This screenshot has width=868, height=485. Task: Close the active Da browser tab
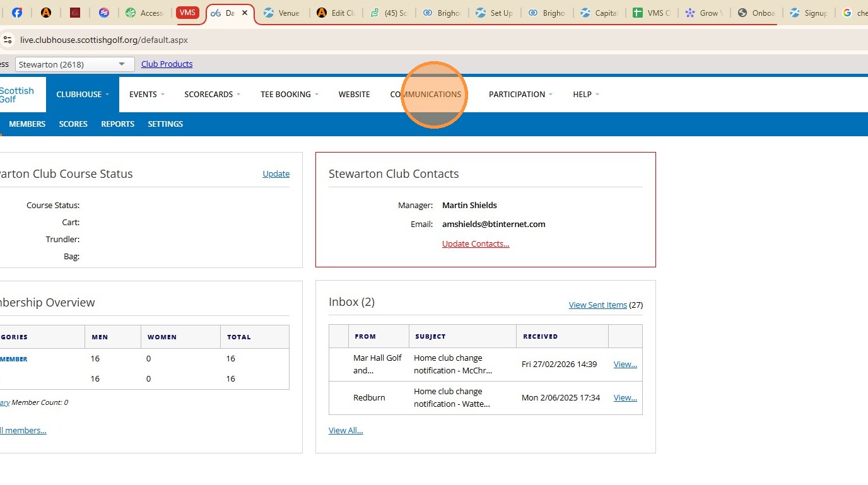coord(245,13)
